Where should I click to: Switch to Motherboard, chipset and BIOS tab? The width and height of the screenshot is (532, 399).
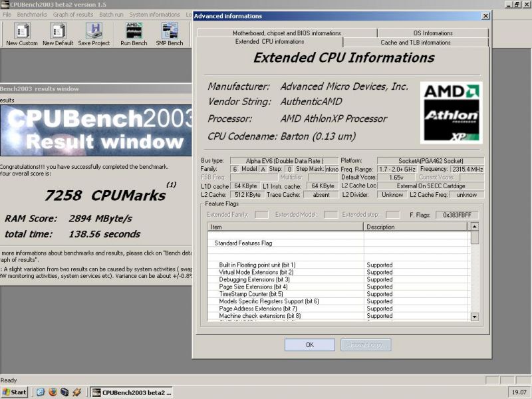tap(287, 33)
